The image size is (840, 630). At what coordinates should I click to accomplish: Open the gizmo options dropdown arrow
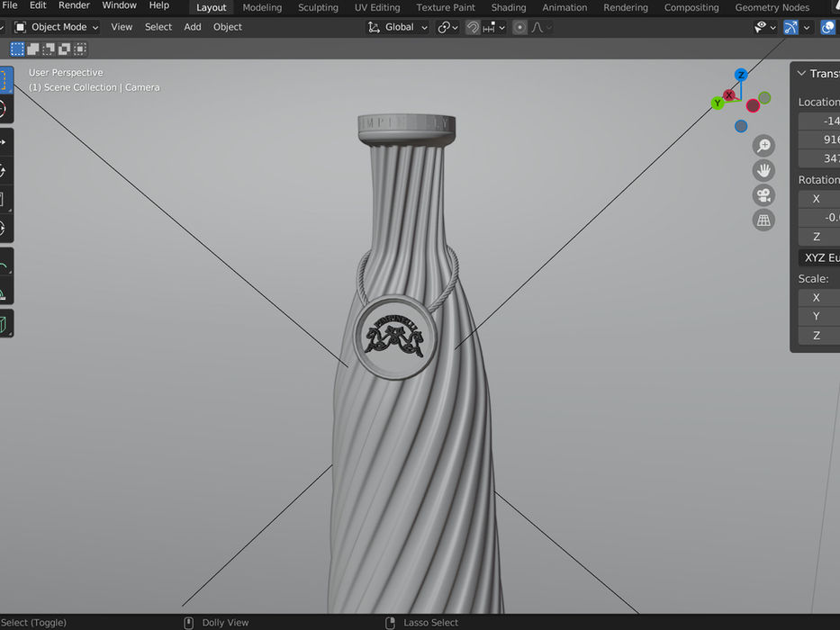pos(807,27)
